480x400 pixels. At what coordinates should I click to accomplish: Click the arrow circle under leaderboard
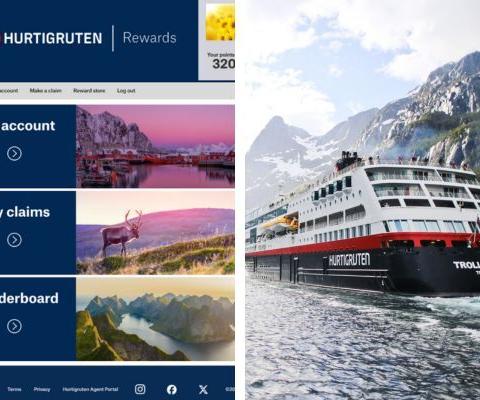tap(14, 326)
